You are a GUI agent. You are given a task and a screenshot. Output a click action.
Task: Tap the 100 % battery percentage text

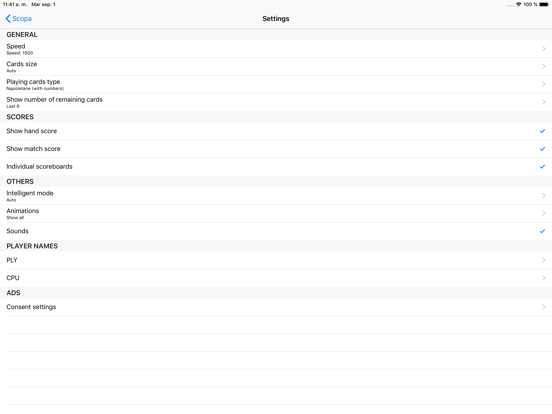[530, 4]
